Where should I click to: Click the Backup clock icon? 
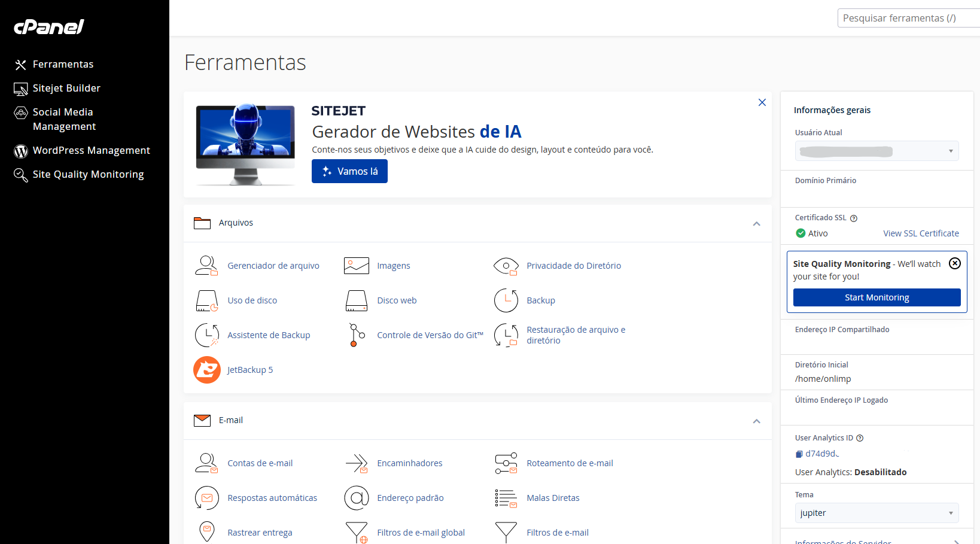[x=506, y=300]
